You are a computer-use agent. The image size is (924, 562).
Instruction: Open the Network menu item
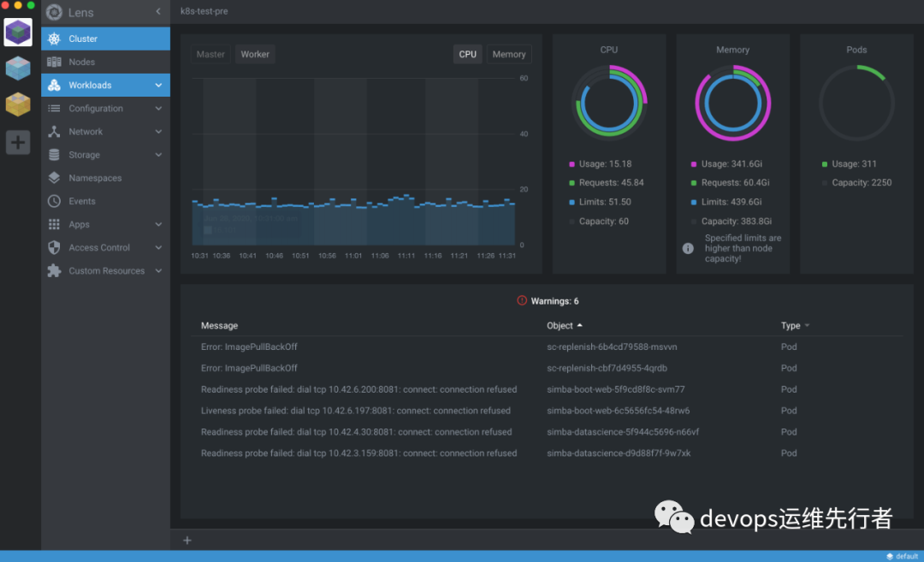(x=106, y=132)
